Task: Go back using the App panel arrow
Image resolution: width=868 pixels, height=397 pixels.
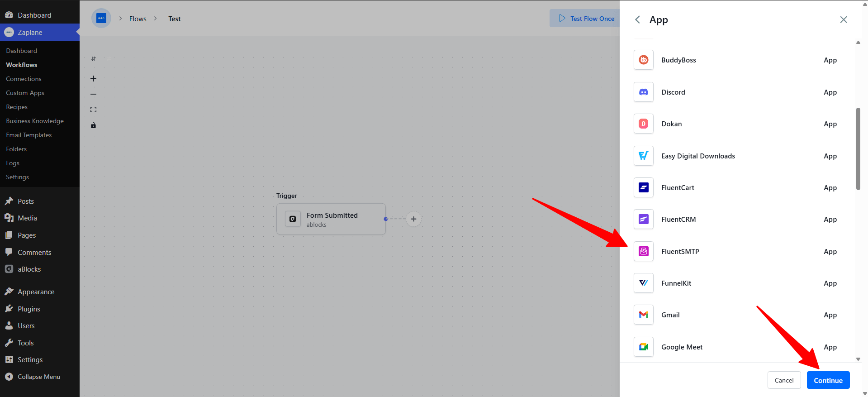Action: coord(637,19)
